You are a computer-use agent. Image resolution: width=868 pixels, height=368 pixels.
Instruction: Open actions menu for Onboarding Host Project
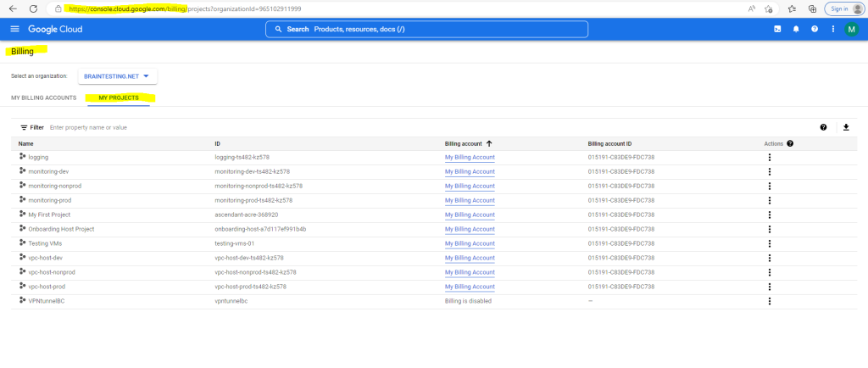pyautogui.click(x=770, y=229)
